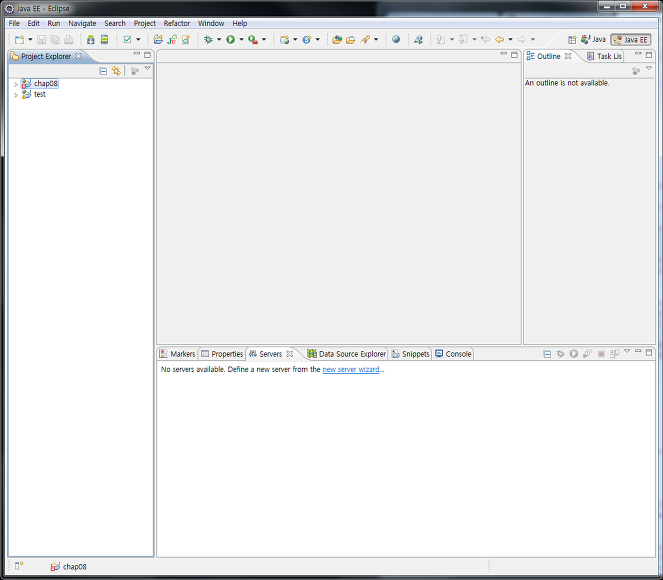This screenshot has width=663, height=580.
Task: Open Outline view menu triangle
Action: [x=649, y=68]
